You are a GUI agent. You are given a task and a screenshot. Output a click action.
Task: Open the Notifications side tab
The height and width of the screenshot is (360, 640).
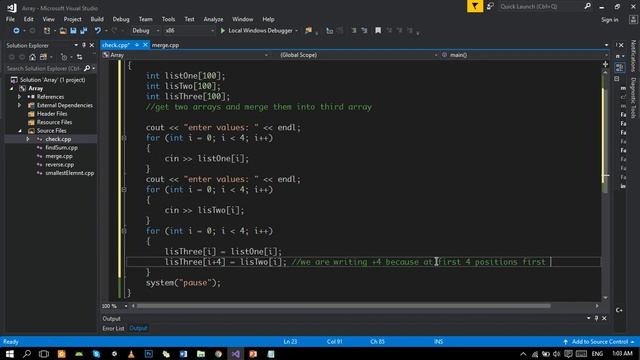[633, 56]
